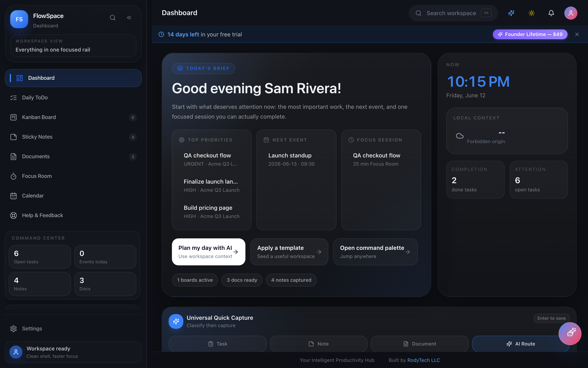Click the AI sparkle icon in header
Viewport: 588px width, 368px height.
(511, 13)
